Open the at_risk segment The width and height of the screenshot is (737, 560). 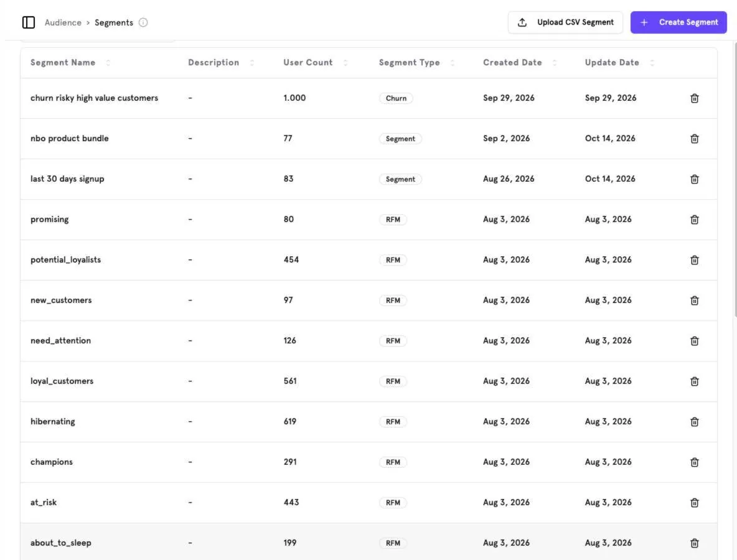[x=43, y=502]
